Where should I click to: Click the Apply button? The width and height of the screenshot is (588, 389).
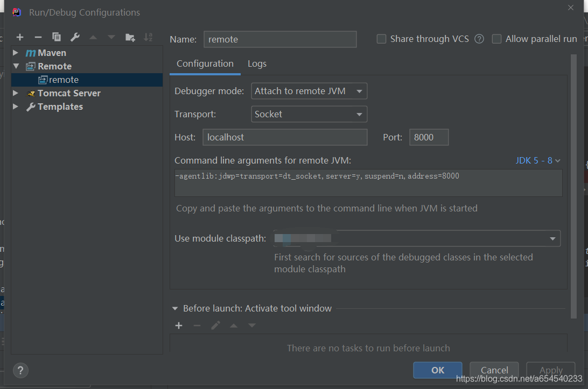point(551,370)
